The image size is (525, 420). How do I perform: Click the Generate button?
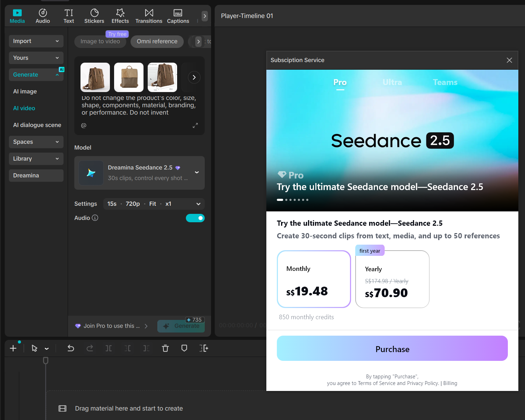181,326
